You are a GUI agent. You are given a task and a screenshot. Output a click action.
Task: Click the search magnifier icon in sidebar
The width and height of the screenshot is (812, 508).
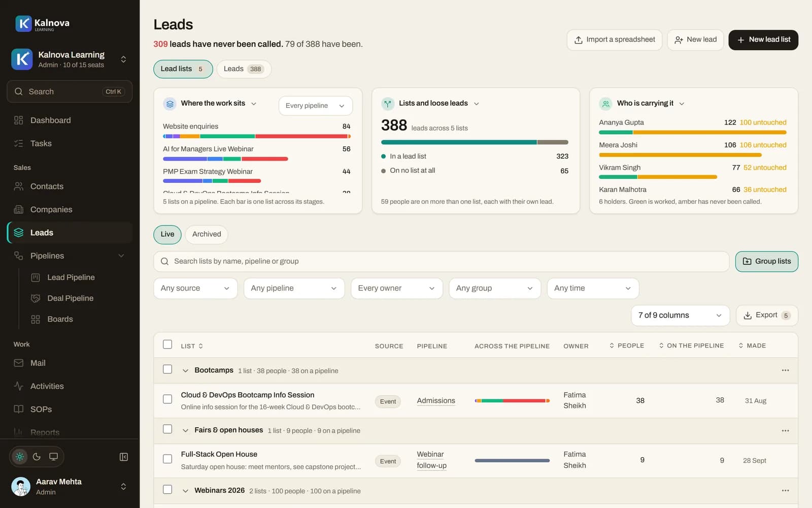click(x=19, y=91)
